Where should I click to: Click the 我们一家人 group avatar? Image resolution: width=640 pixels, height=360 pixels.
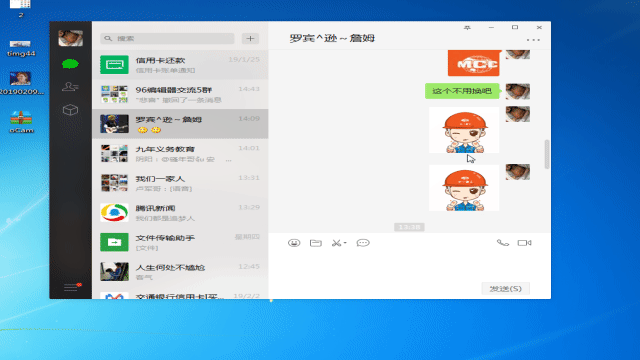pyautogui.click(x=114, y=183)
